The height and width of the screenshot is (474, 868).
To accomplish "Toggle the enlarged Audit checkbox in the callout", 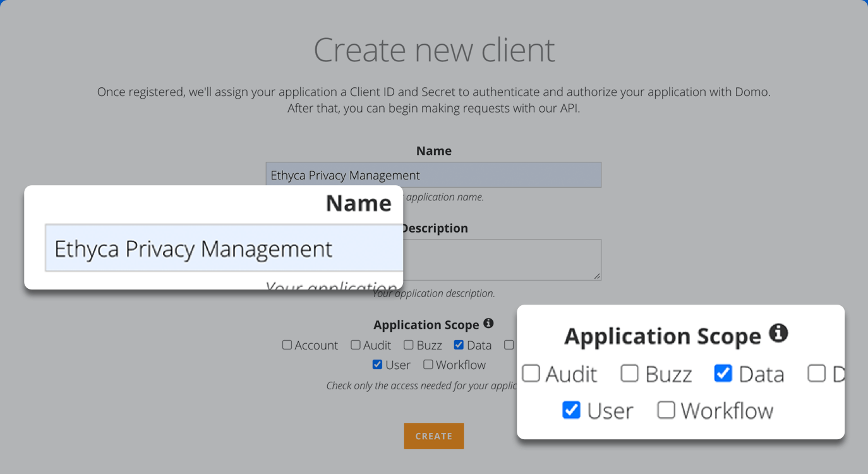I will click(531, 374).
